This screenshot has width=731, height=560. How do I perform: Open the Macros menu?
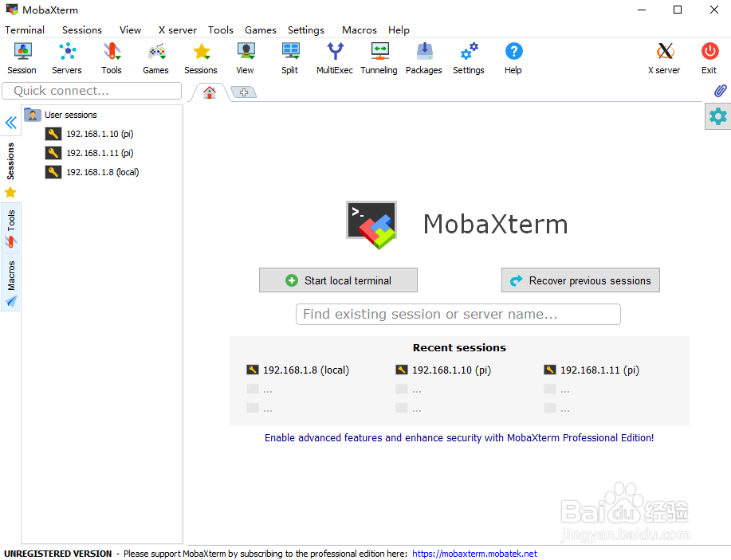click(360, 29)
